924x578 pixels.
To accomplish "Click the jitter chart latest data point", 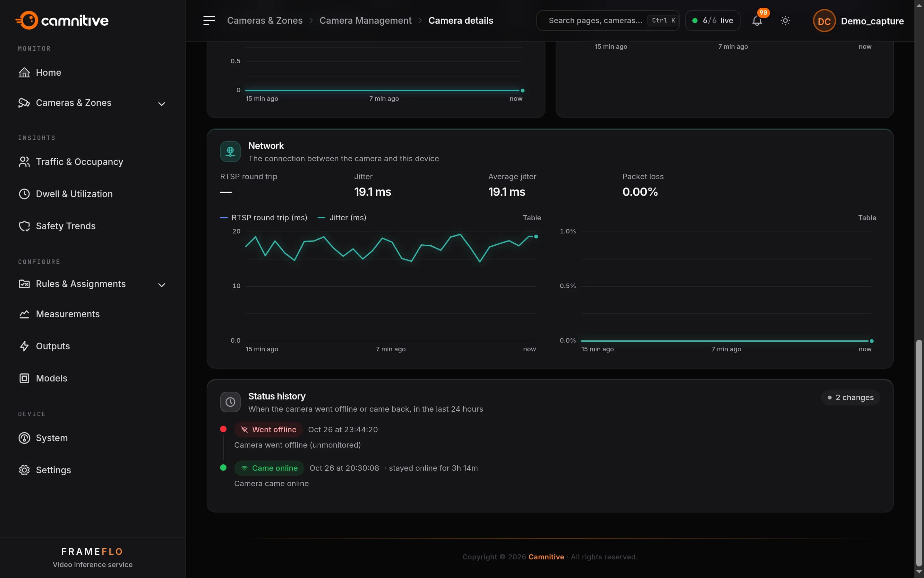I will pos(536,237).
